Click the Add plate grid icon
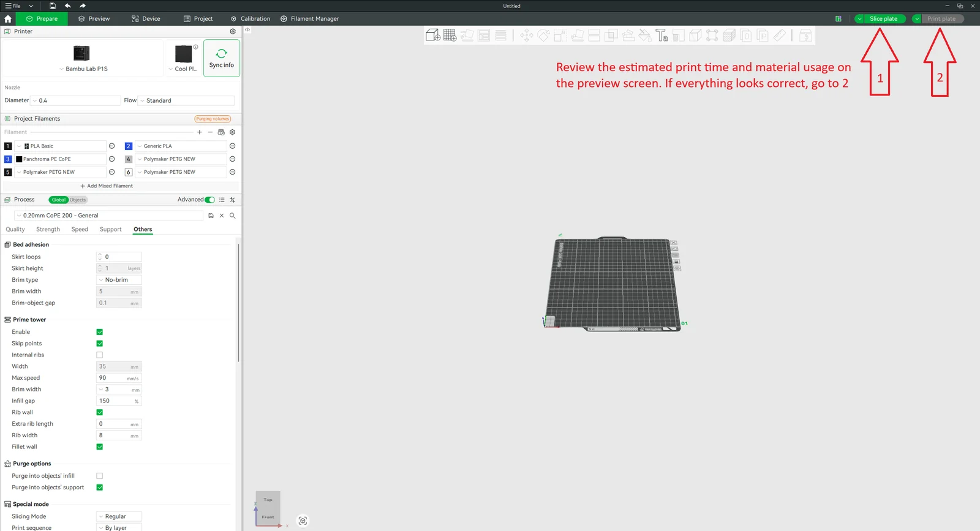Screen dimensions: 980x531 click(450, 35)
